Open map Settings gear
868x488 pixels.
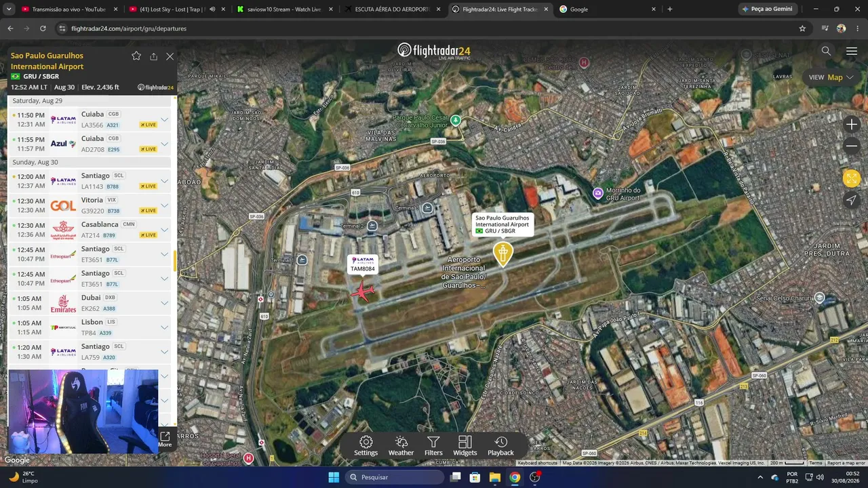pos(366,446)
